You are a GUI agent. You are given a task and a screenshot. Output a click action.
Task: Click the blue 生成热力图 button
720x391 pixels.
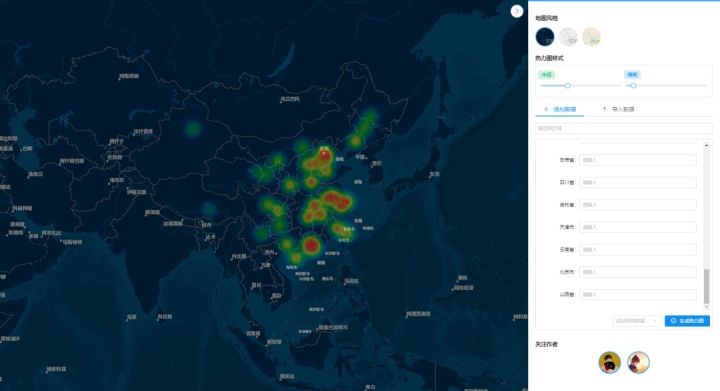coord(687,321)
